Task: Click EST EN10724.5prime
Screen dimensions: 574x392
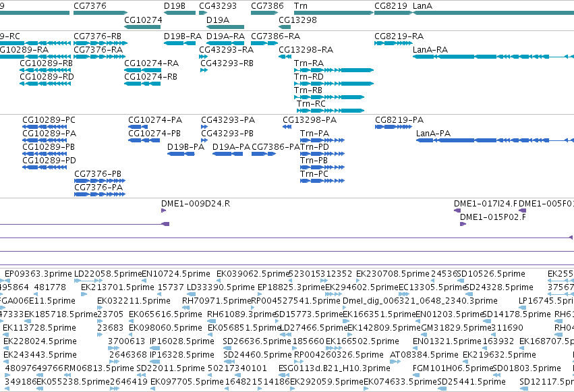Action: [176, 274]
